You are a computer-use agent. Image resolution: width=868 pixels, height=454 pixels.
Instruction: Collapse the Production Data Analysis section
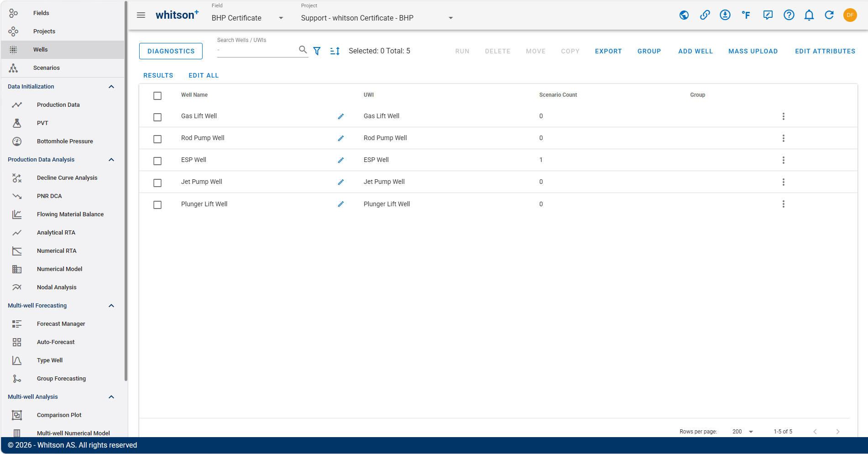(111, 160)
